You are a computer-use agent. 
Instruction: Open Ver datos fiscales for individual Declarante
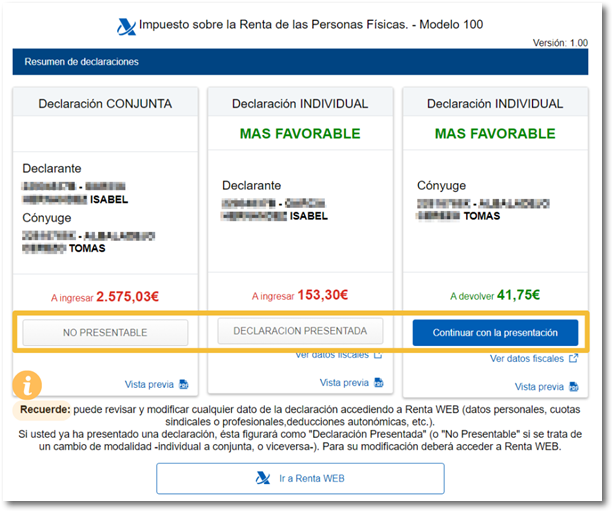coord(332,355)
